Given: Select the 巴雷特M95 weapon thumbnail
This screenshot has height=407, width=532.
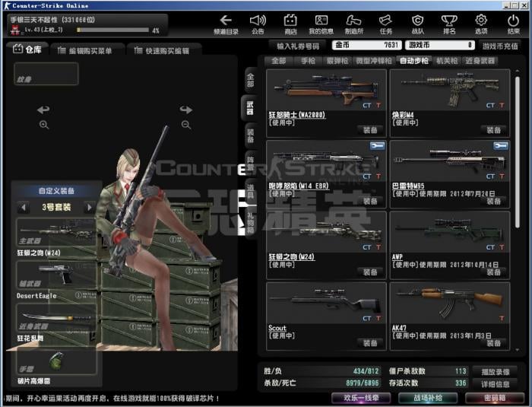Looking at the screenshot, I should pyautogui.click(x=450, y=161).
